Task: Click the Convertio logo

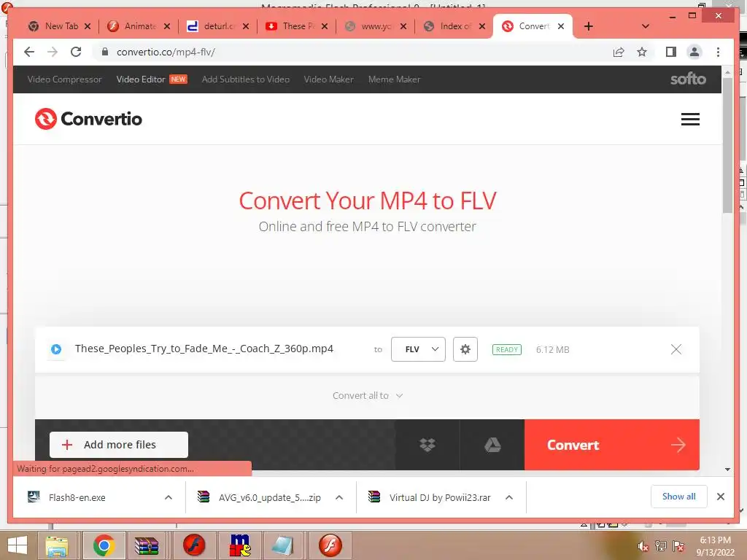Action: tap(88, 119)
